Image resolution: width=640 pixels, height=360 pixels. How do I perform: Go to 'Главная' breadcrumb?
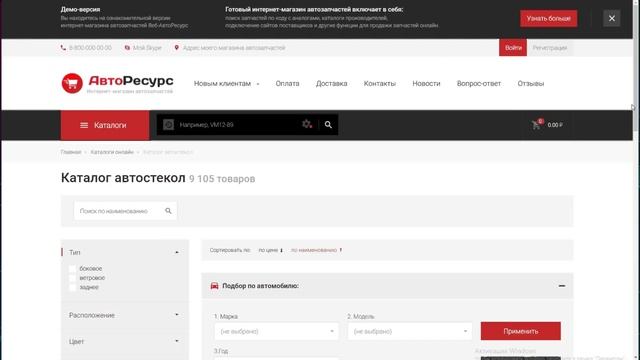coord(71,152)
